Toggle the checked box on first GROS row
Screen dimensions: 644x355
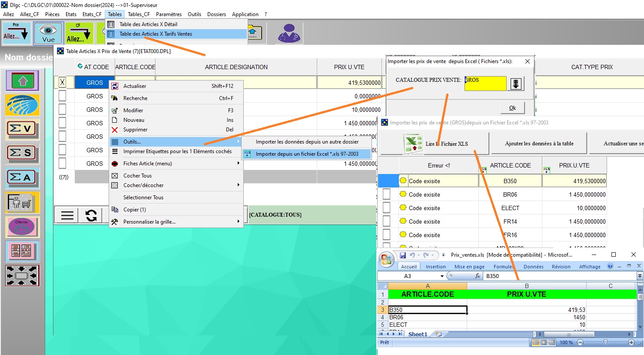coord(63,82)
